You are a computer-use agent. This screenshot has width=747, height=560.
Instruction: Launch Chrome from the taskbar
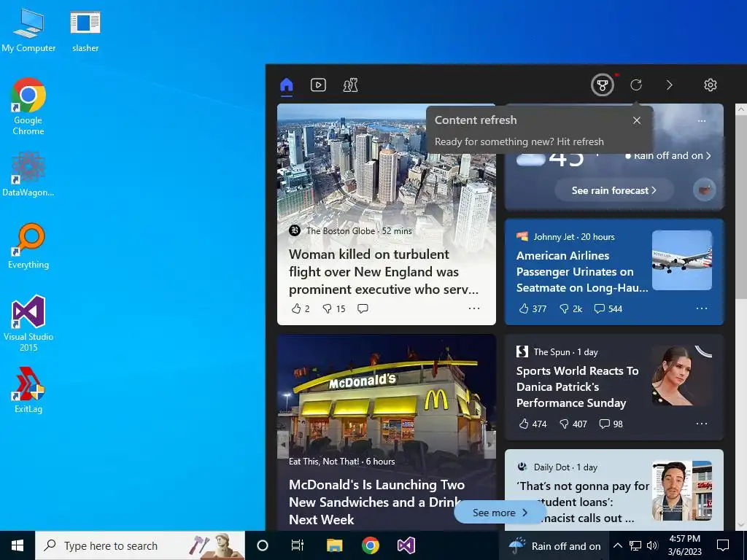[x=370, y=545]
